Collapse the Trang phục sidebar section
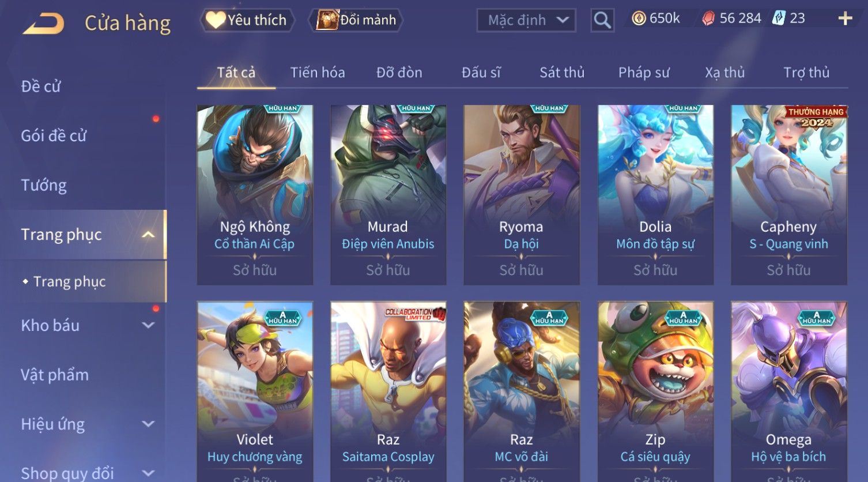 point(148,235)
